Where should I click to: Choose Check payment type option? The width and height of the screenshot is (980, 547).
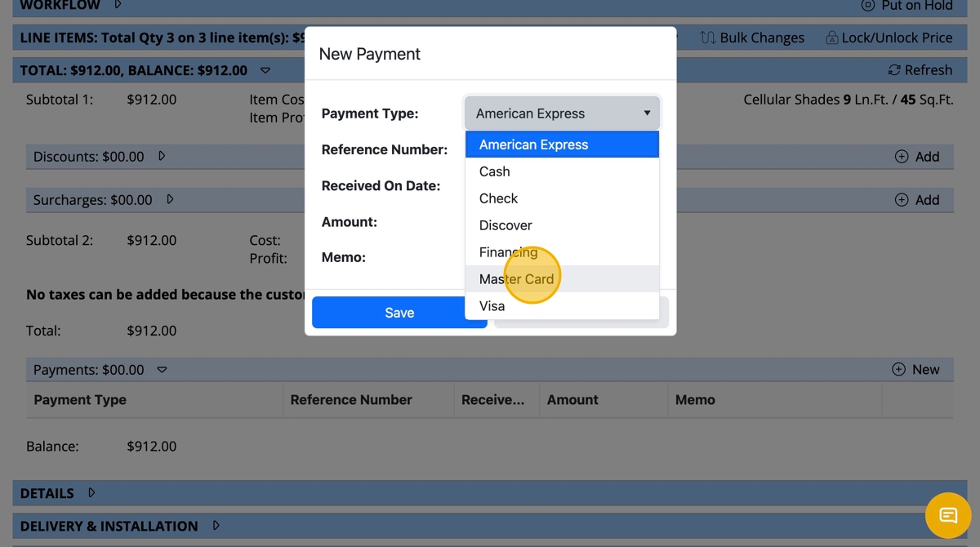562,198
